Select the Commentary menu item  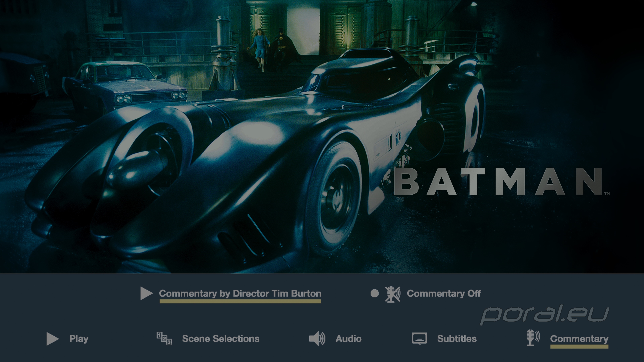click(x=579, y=339)
